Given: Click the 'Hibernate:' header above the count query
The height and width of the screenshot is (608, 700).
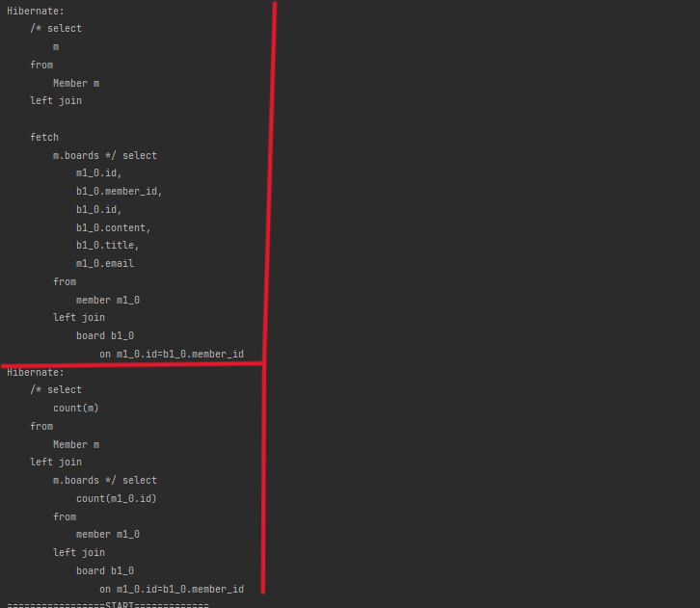Looking at the screenshot, I should [36, 372].
